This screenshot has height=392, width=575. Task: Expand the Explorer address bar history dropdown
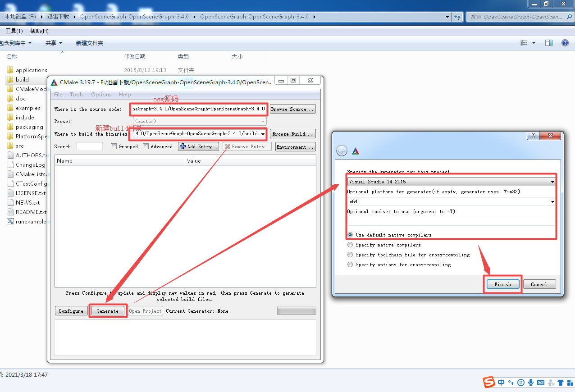pyautogui.click(x=447, y=17)
